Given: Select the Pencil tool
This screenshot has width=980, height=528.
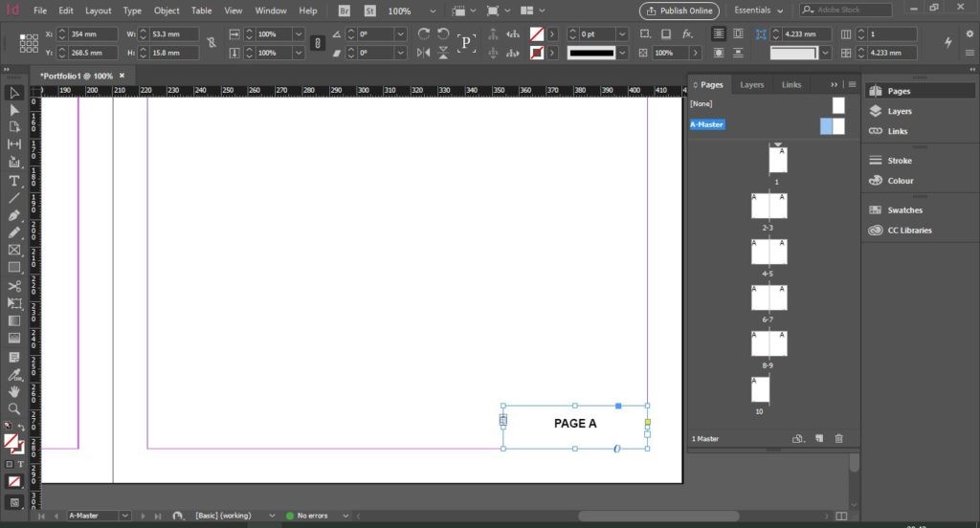Looking at the screenshot, I should [x=13, y=232].
